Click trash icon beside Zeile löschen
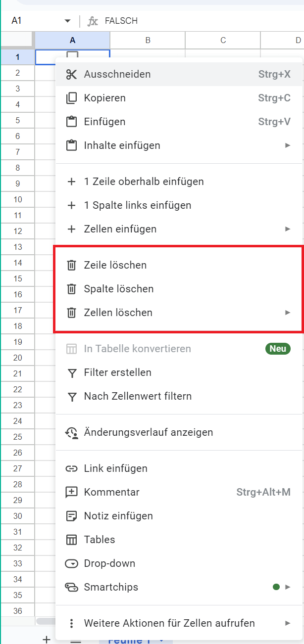 (72, 265)
